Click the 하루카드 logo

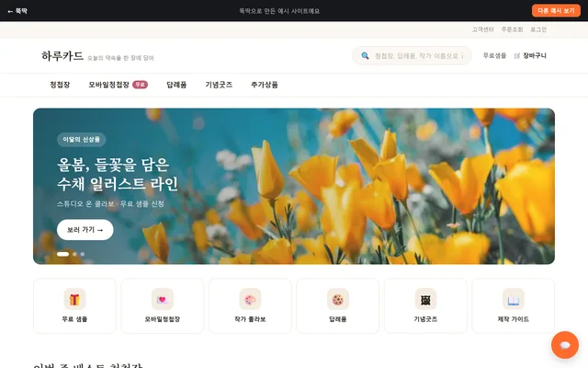click(62, 56)
